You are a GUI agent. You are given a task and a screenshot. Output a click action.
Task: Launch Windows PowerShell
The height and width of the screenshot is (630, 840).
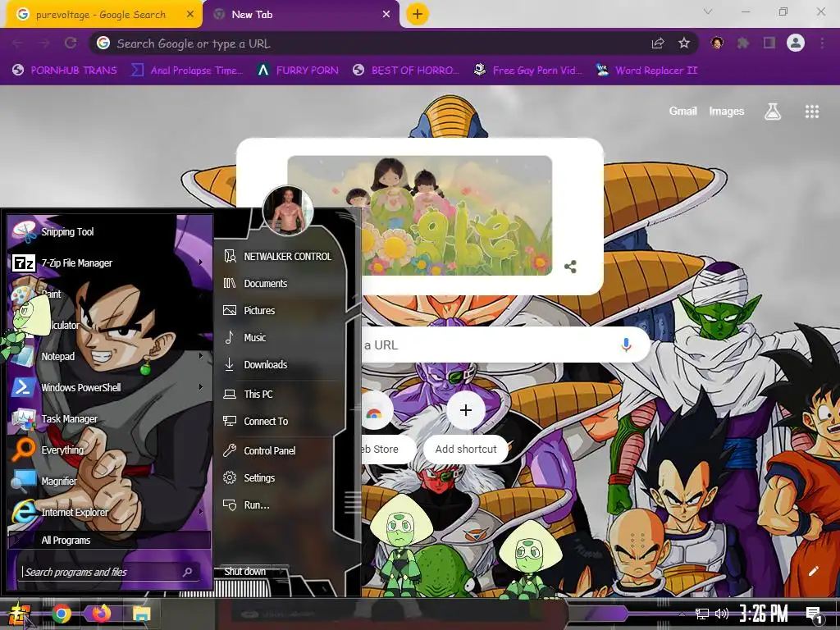[x=110, y=387]
